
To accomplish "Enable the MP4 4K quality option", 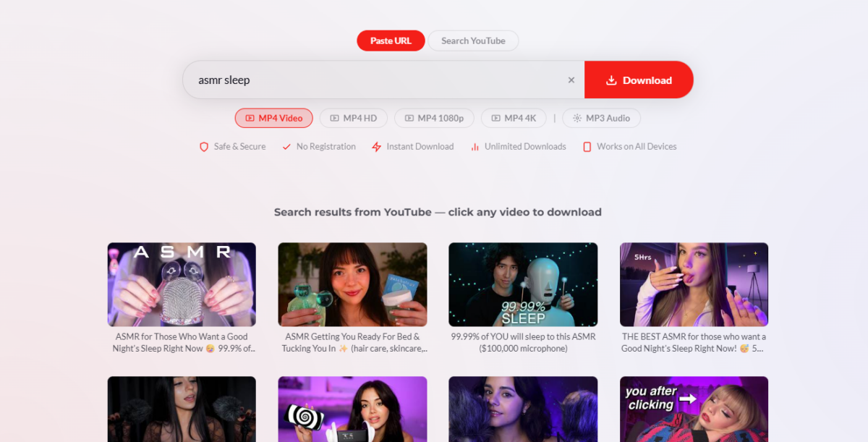I will pos(514,118).
